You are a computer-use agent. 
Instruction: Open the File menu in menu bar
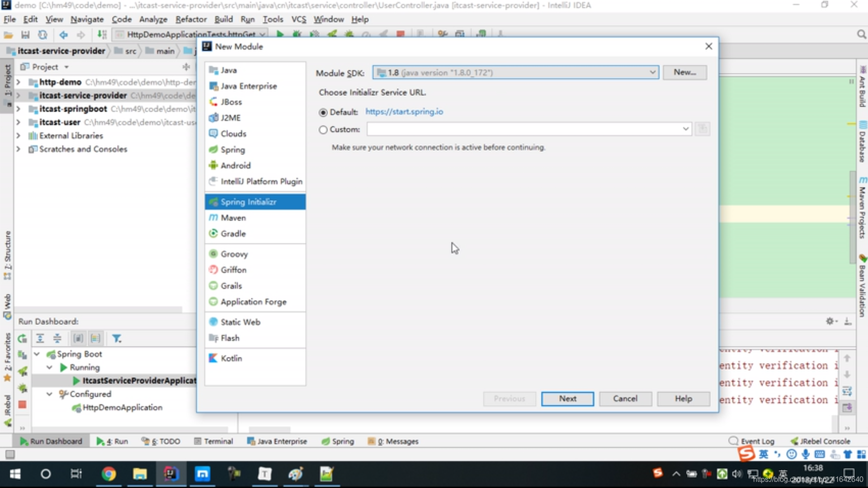click(x=9, y=19)
